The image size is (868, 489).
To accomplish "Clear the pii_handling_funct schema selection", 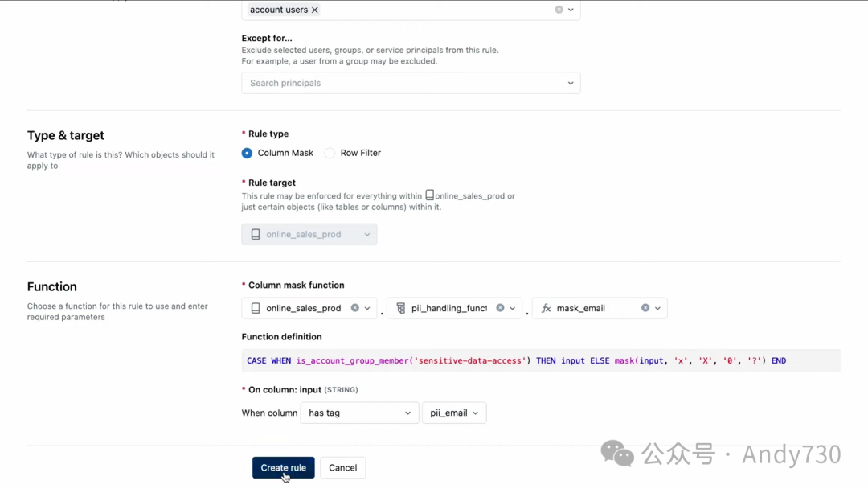I will pos(500,308).
